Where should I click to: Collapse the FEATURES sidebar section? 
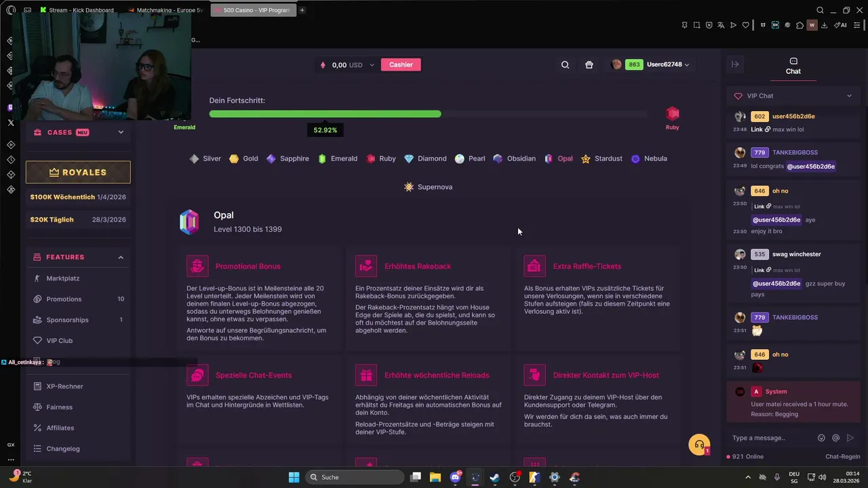click(79, 257)
